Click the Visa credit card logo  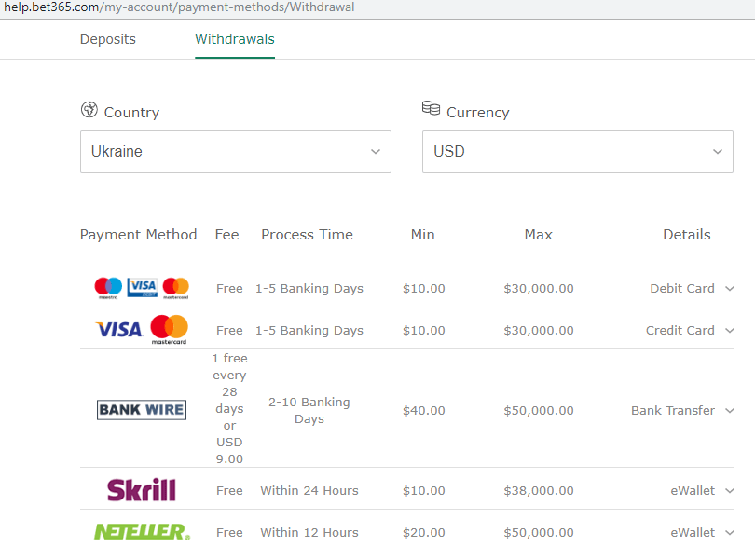(118, 330)
